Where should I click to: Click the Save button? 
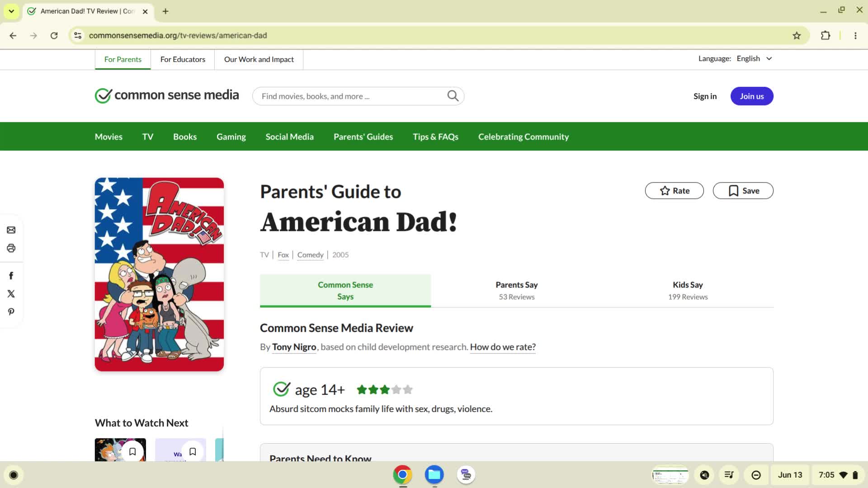[743, 191]
